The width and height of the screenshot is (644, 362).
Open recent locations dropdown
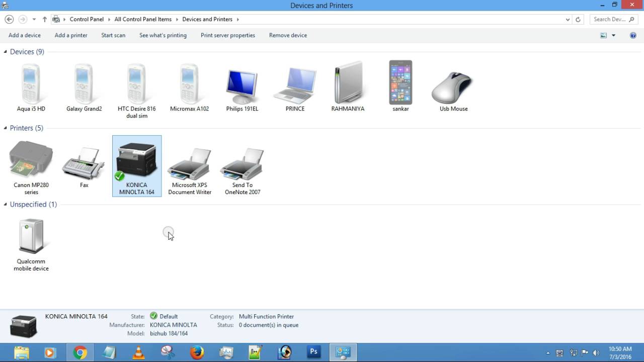coord(34,19)
